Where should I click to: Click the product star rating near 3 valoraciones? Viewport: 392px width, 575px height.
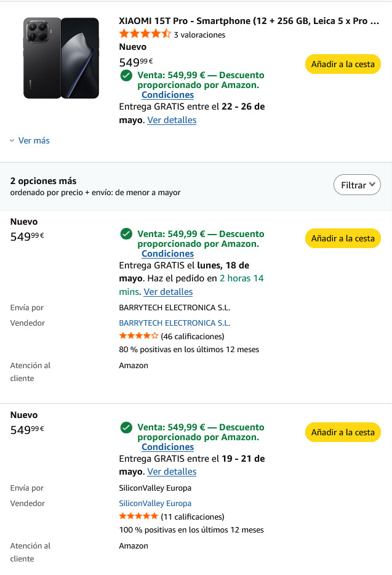click(x=145, y=34)
